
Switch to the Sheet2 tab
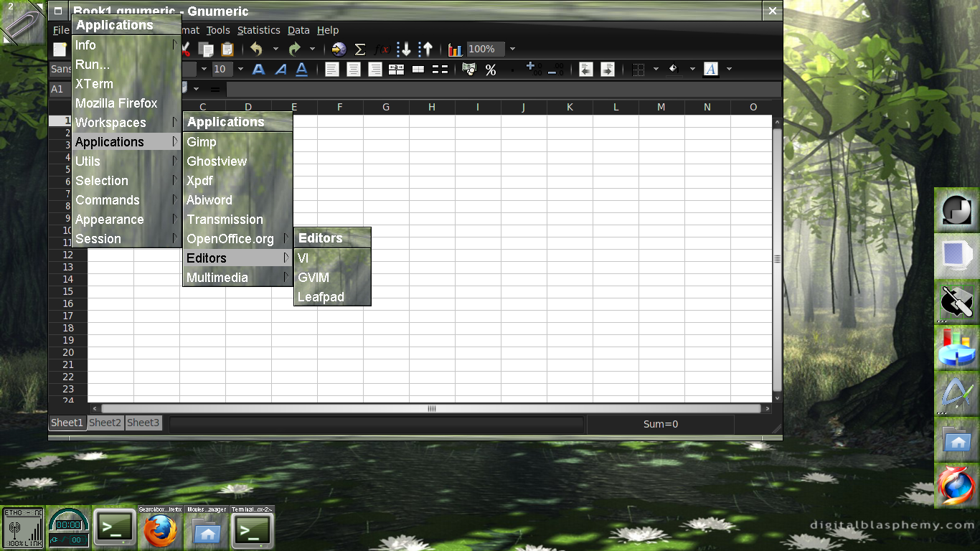105,423
